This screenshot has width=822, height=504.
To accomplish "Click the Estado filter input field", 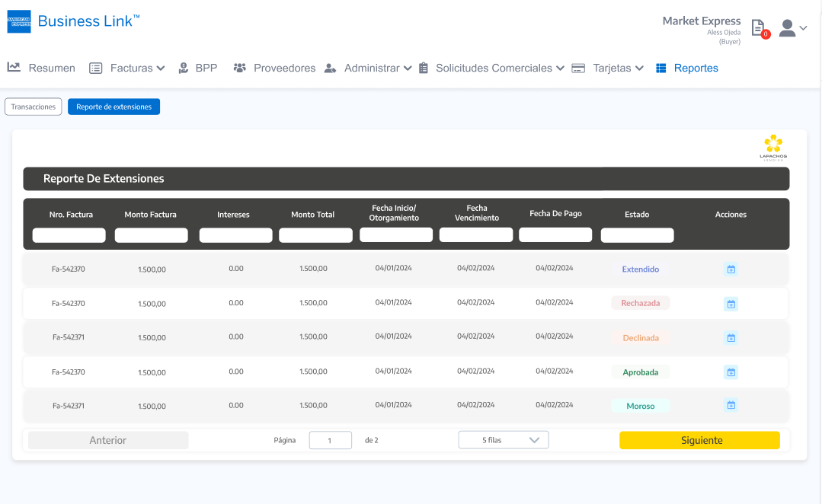I will [x=637, y=235].
